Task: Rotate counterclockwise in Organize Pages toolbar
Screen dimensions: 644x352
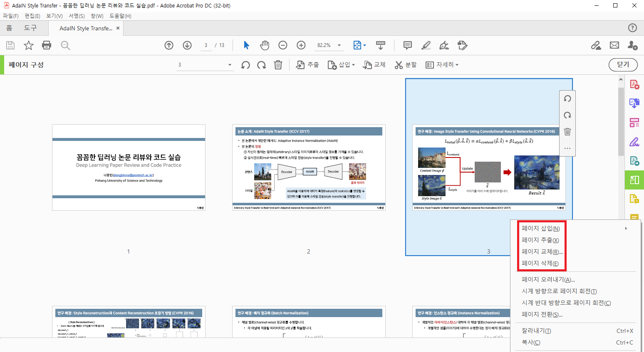Action: tap(245, 65)
